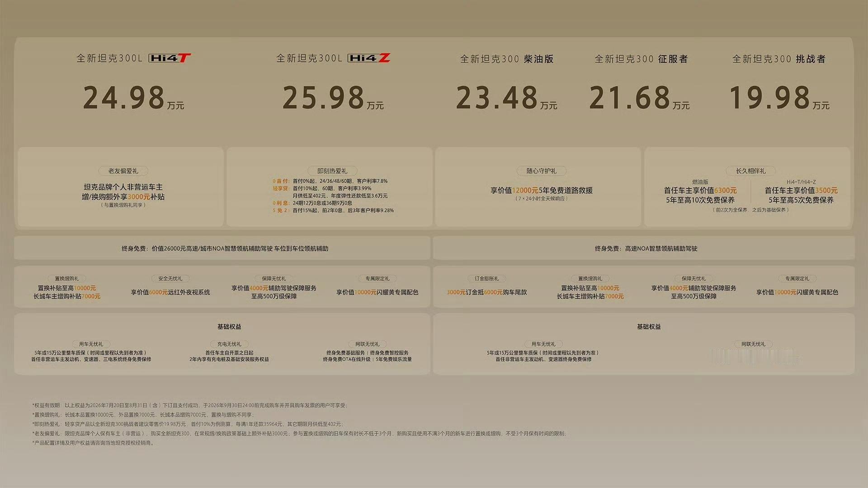Screen dimensions: 868x488
Task: Click the Hi4-T/Hi4-Z heading
Action: click(801, 182)
